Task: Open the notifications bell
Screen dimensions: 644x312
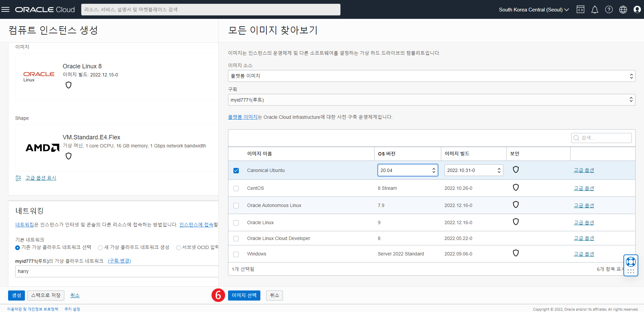Action: coord(595,9)
